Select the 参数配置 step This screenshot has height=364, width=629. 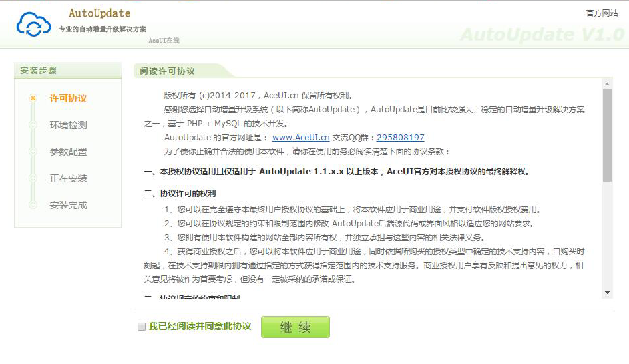pos(68,152)
